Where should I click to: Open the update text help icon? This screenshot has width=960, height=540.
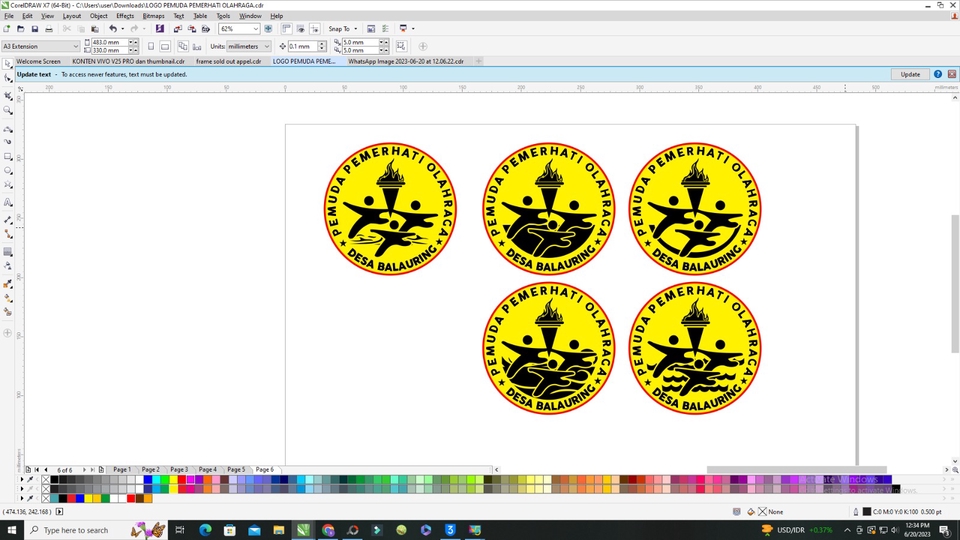click(937, 74)
